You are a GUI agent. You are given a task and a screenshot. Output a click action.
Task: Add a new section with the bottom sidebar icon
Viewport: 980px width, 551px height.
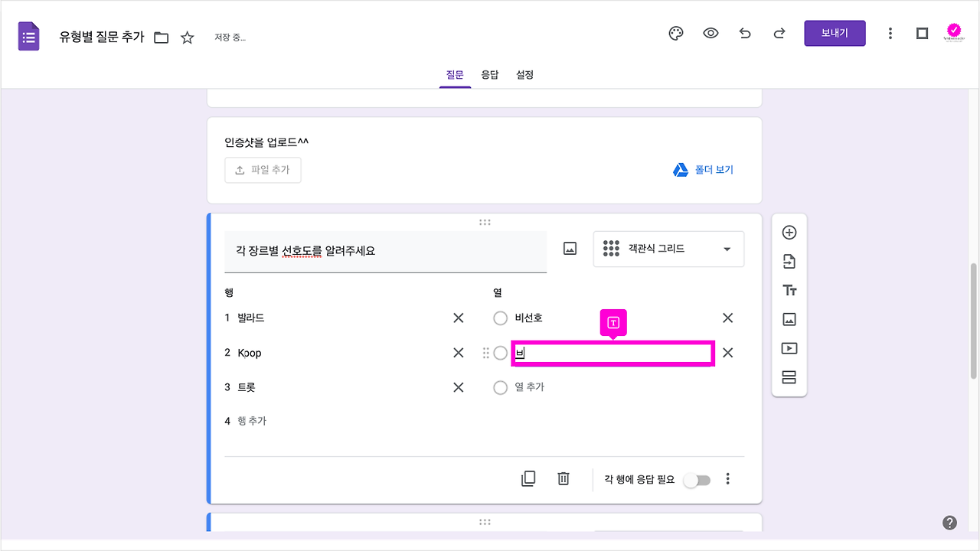(789, 377)
